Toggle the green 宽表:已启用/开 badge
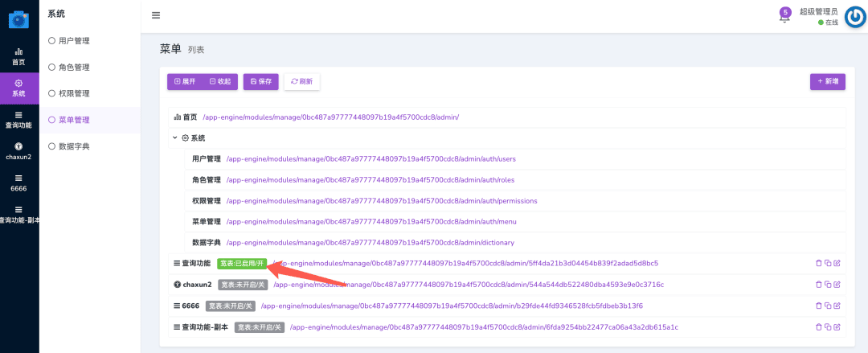The width and height of the screenshot is (868, 353). (x=243, y=263)
